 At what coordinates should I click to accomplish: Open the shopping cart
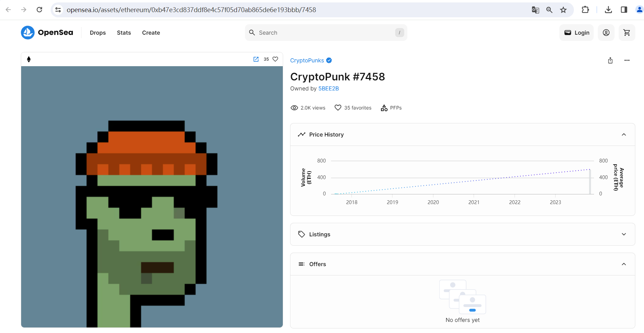[x=627, y=33]
